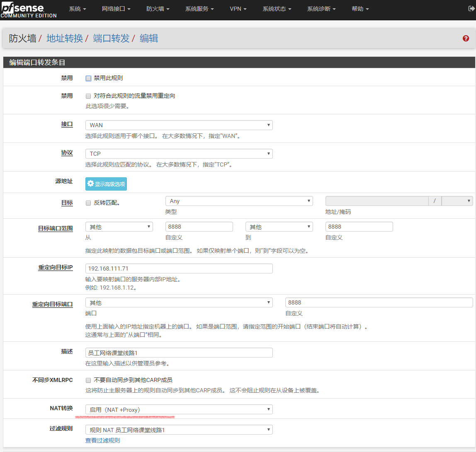
Task: Click the 协议 field label
Action: (x=67, y=153)
